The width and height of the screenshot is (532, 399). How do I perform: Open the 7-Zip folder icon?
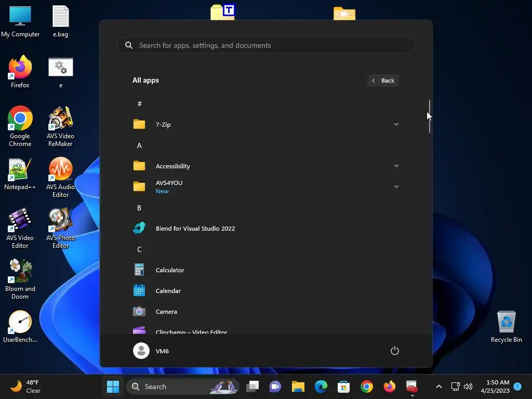pos(139,124)
